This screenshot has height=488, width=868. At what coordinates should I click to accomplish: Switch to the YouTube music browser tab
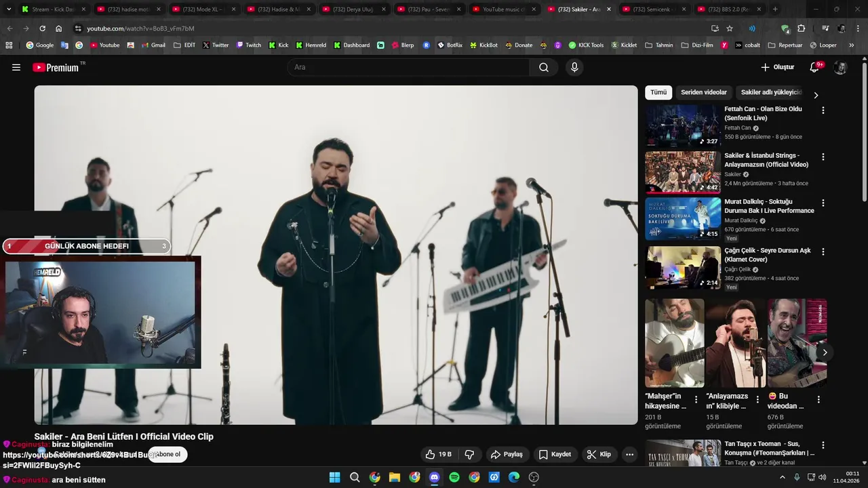504,9
